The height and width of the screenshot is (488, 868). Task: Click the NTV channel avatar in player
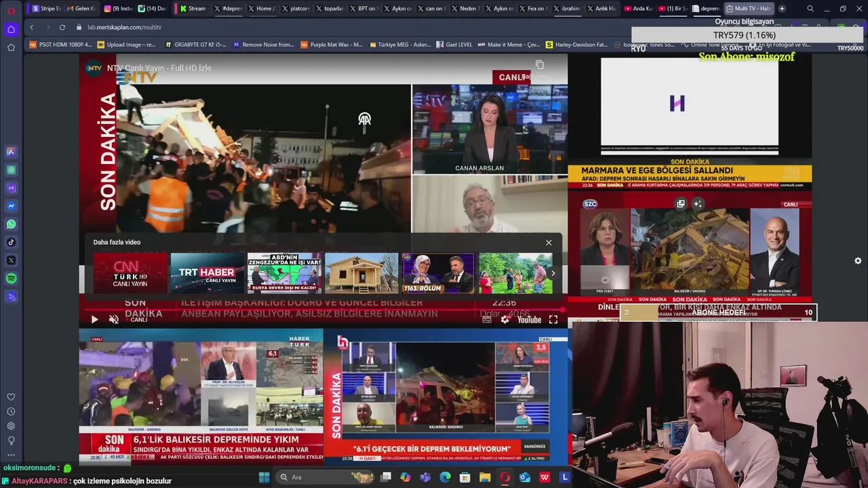[94, 68]
